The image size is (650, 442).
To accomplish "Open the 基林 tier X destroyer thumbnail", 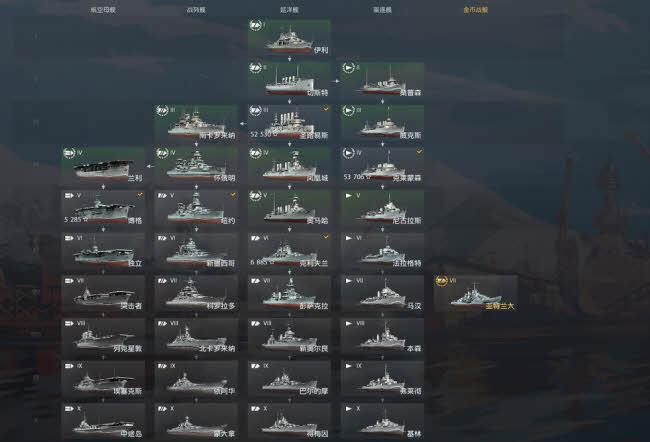I will (382, 420).
